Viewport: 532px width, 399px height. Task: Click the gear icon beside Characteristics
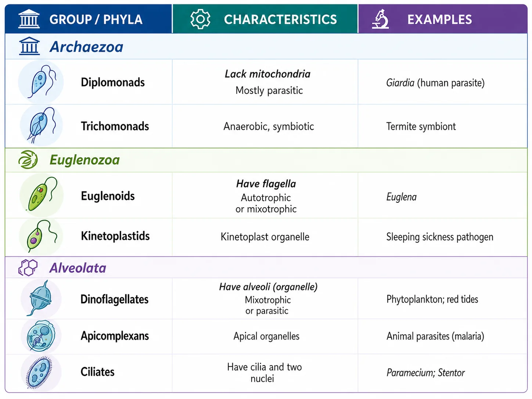200,19
